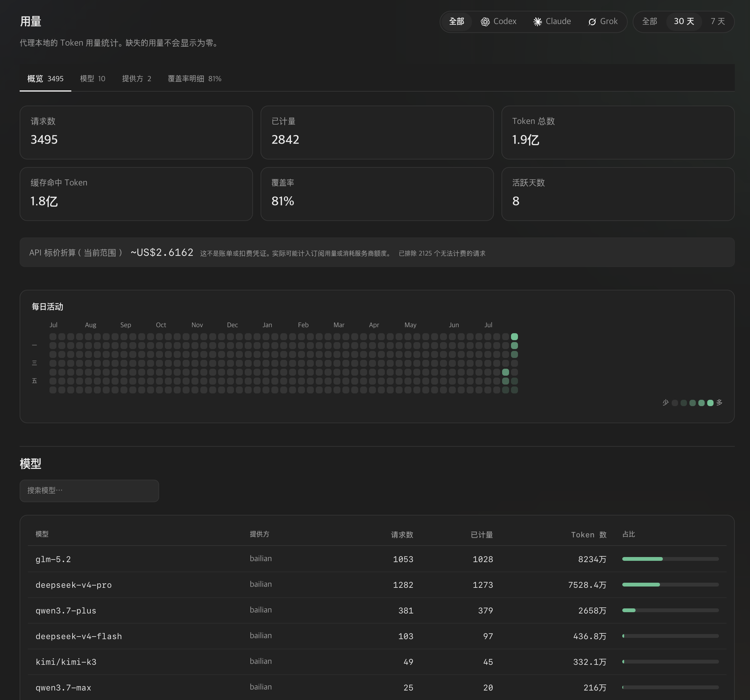
Task: Select the qwen3.7-plus model row
Action: [377, 610]
